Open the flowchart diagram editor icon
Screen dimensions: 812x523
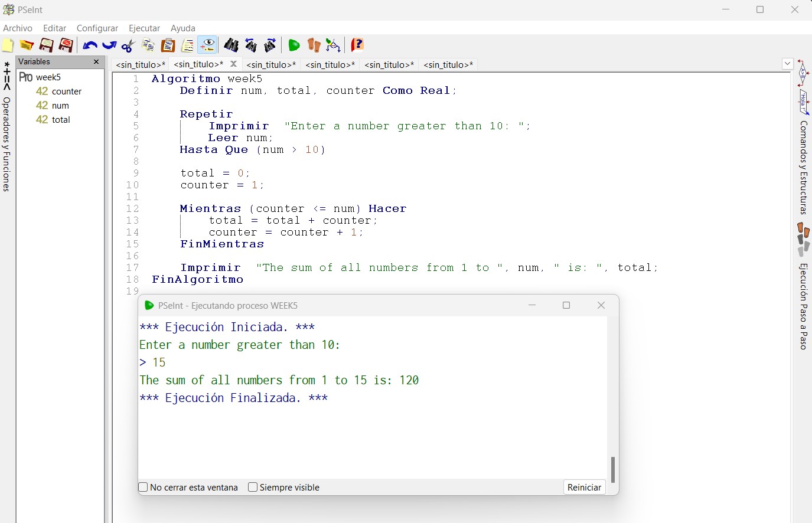pos(333,45)
